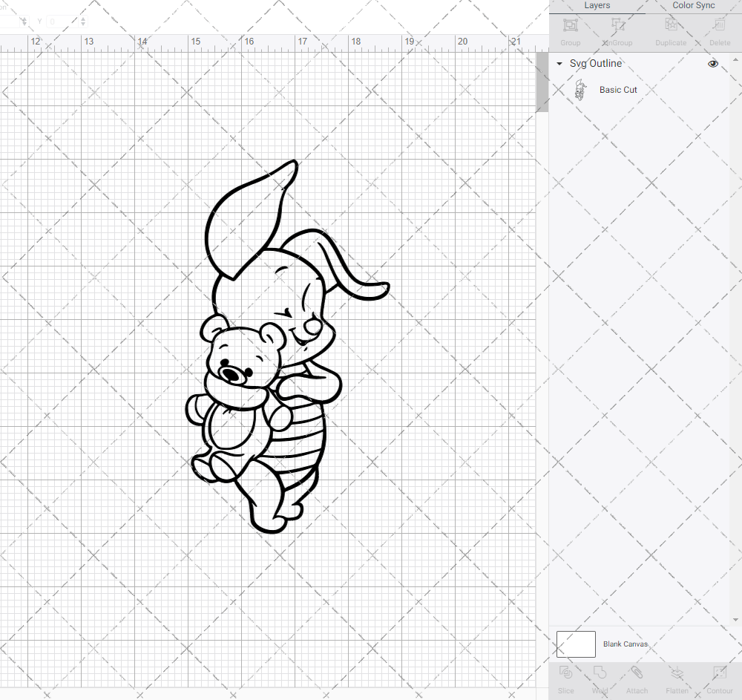
Task: Click the Duplicate icon
Action: point(671,24)
